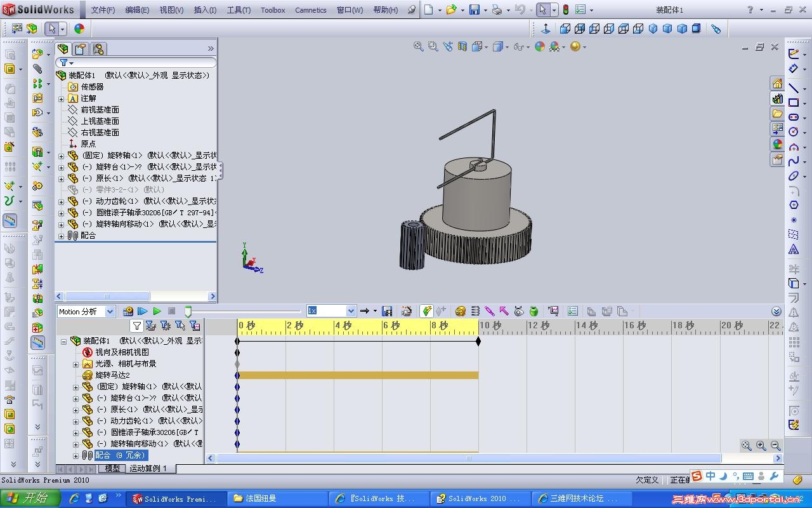Click the Edit Appearance color ball icon
Screen dimensions: 812x508
click(540, 46)
